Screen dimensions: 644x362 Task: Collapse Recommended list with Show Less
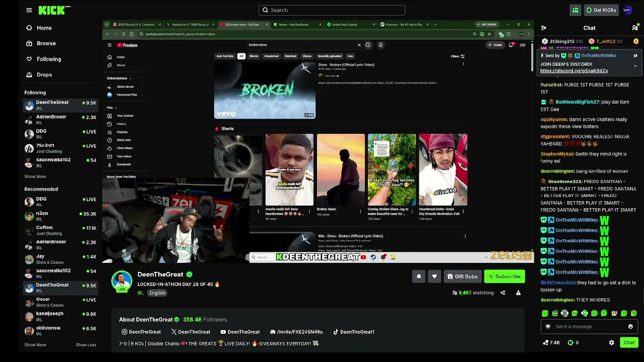(x=86, y=345)
